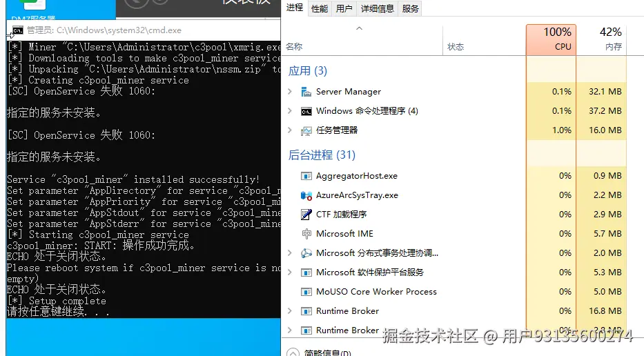Image resolution: width=644 pixels, height=356 pixels.
Task: Select the CTF 加载程序 process name
Action: click(341, 215)
